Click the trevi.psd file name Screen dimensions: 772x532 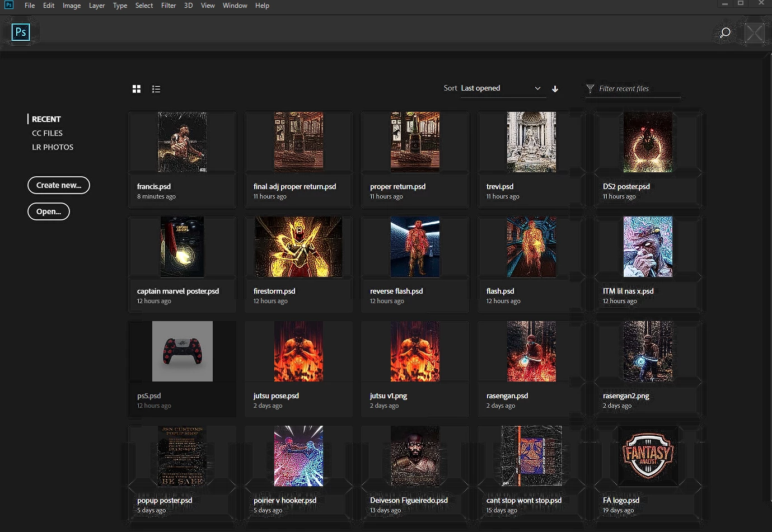(x=500, y=186)
